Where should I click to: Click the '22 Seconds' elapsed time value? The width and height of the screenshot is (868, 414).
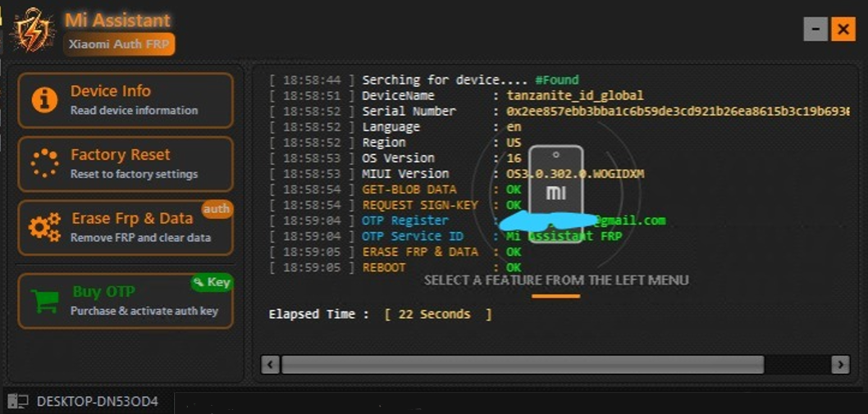point(435,314)
